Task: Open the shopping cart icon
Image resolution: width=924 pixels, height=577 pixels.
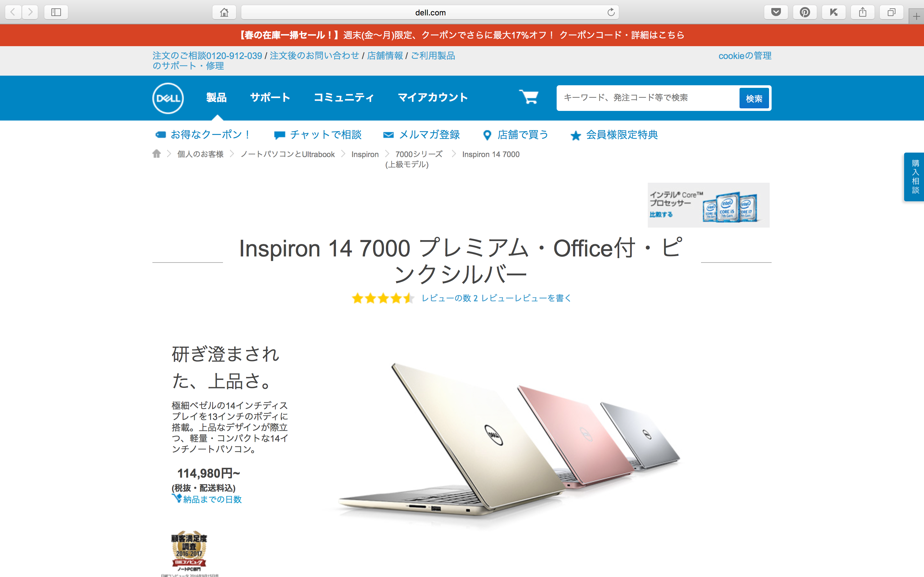Action: tap(529, 97)
